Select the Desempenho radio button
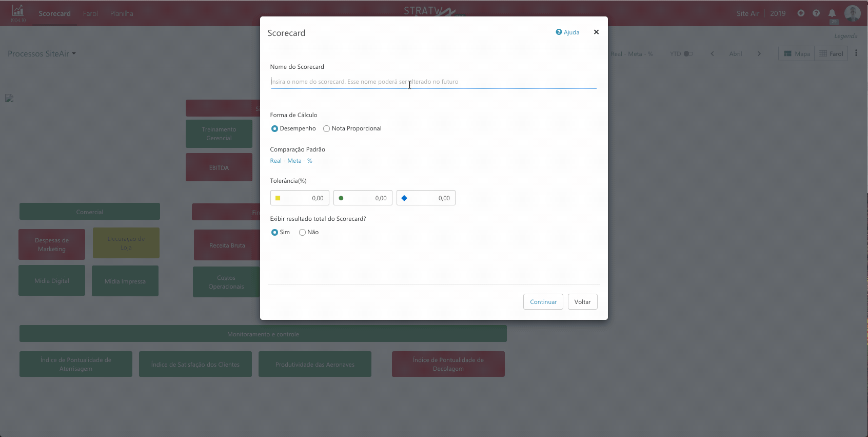 click(x=274, y=128)
